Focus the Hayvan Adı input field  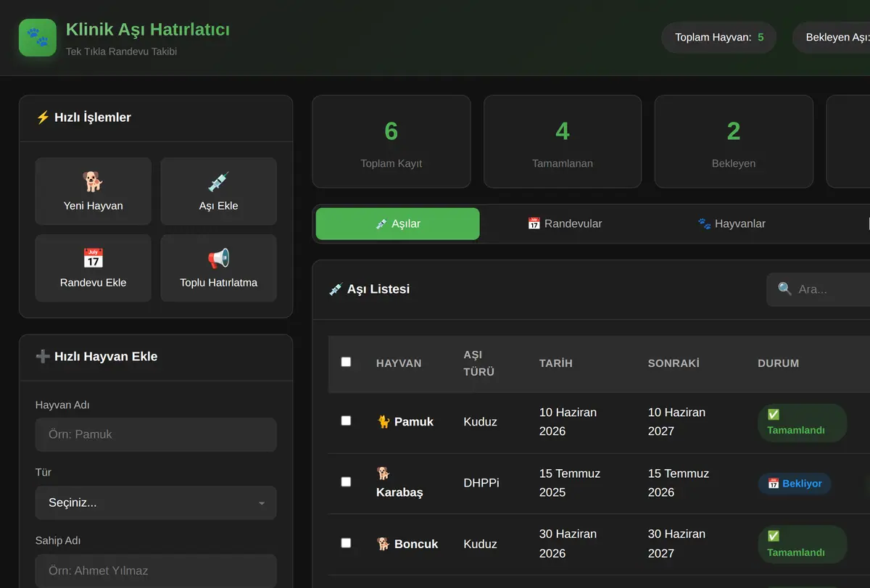click(156, 434)
